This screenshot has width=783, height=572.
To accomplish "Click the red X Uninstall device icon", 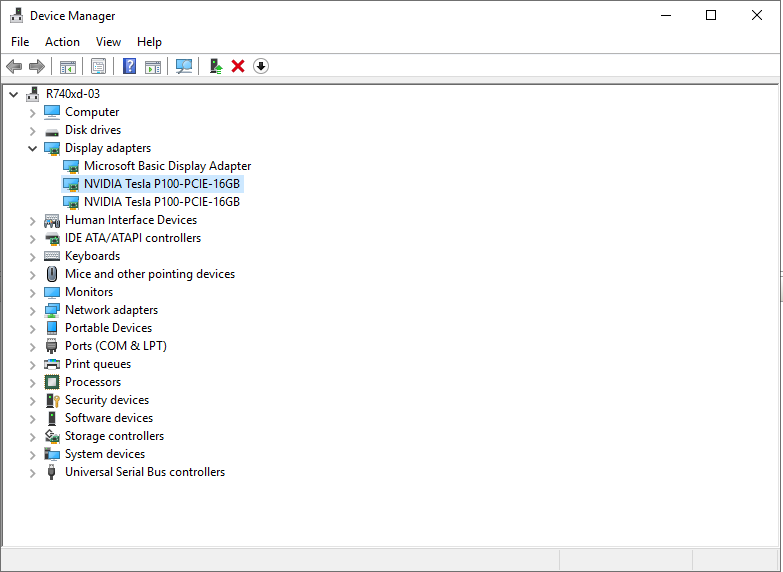I will (238, 66).
